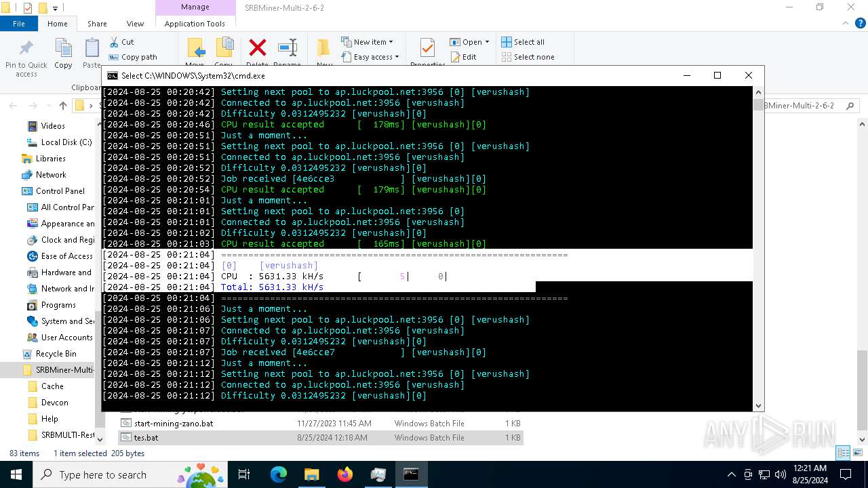Open Microsoft Edge from taskbar

[x=279, y=474]
